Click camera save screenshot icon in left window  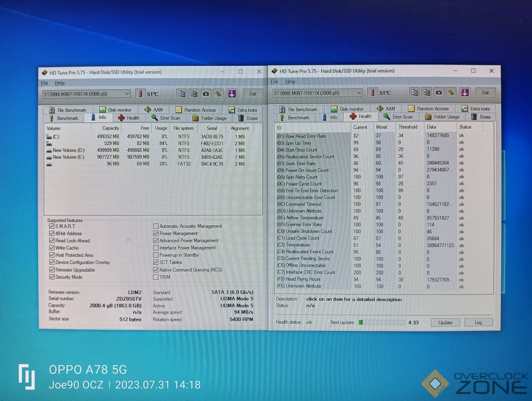pyautogui.click(x=206, y=94)
